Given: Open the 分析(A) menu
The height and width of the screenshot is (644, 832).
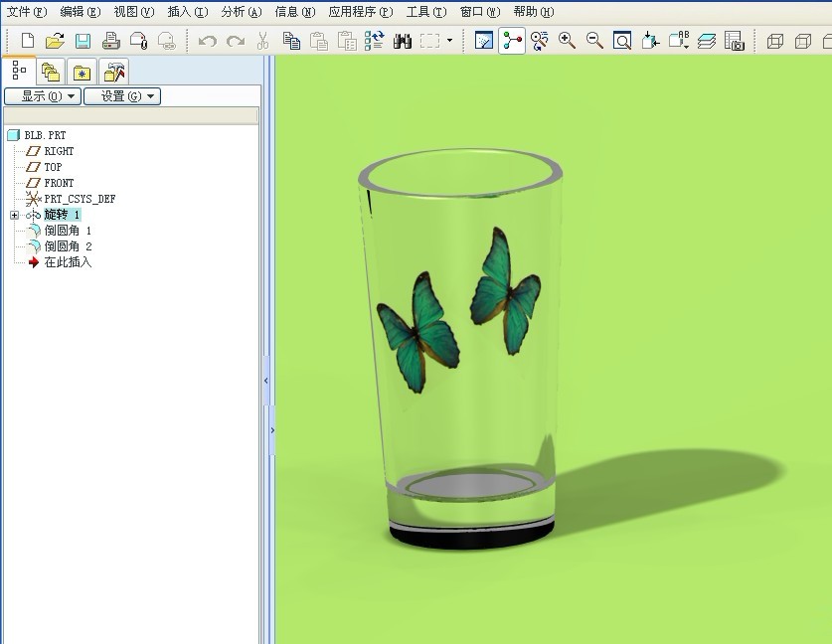Looking at the screenshot, I should pos(242,12).
